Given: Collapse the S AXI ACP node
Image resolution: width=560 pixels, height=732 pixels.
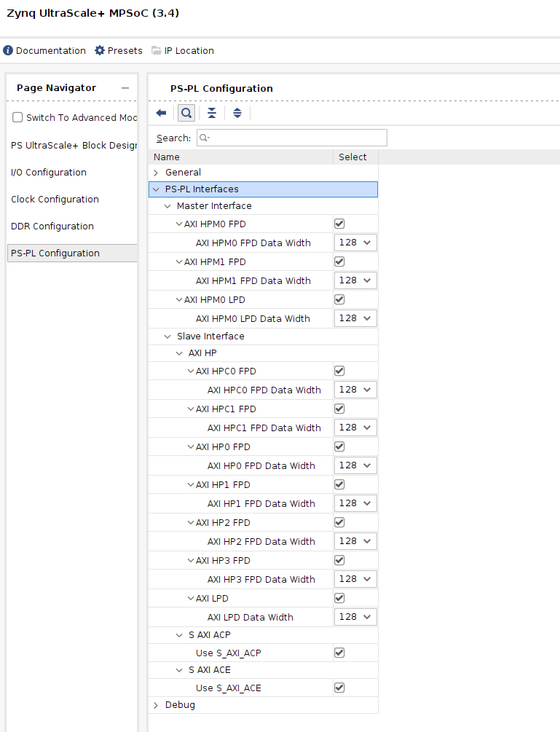Looking at the screenshot, I should 179,635.
